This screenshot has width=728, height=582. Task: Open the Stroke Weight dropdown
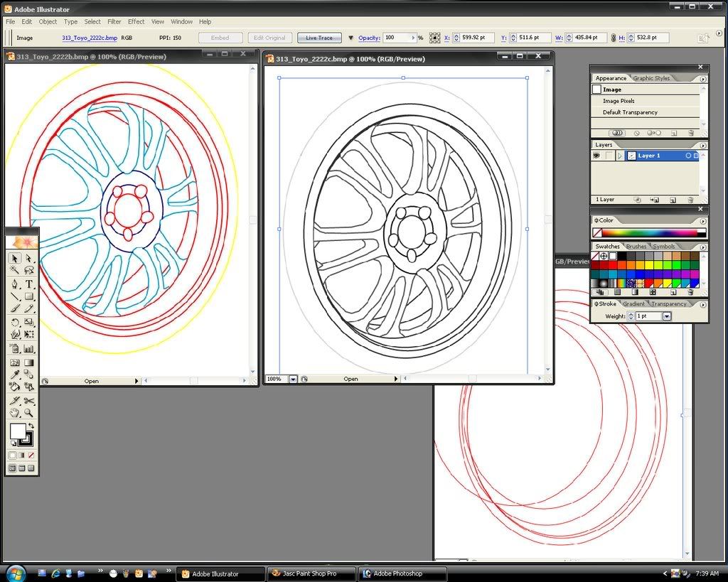[666, 316]
